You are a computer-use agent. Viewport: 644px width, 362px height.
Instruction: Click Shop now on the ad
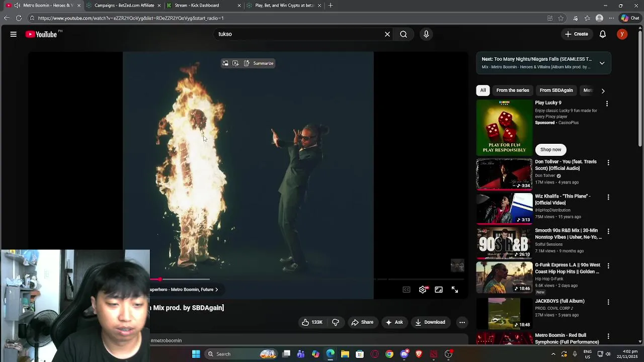point(550,150)
